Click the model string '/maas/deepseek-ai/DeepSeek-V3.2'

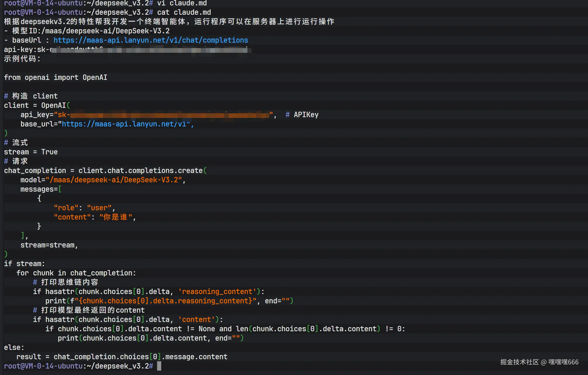click(x=114, y=180)
